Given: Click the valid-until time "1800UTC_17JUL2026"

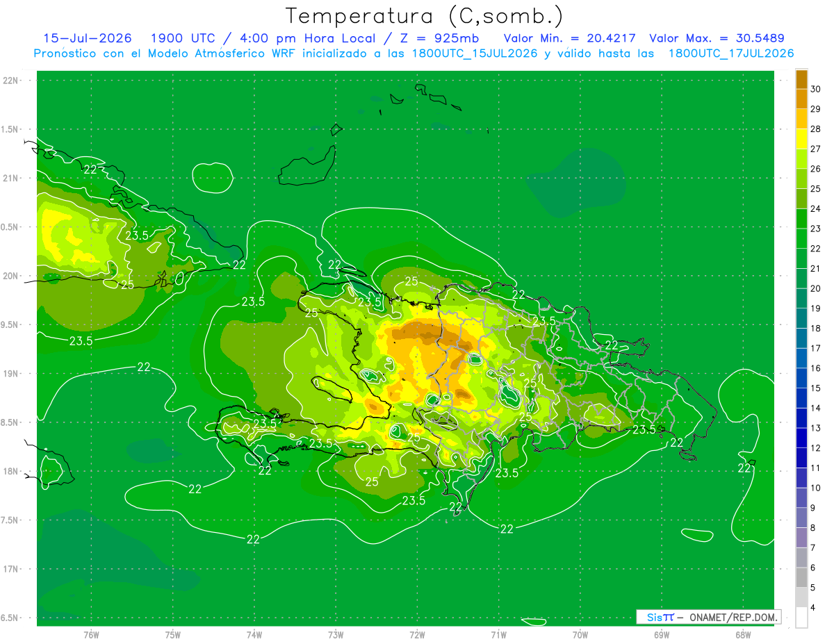Looking at the screenshot, I should point(731,53).
